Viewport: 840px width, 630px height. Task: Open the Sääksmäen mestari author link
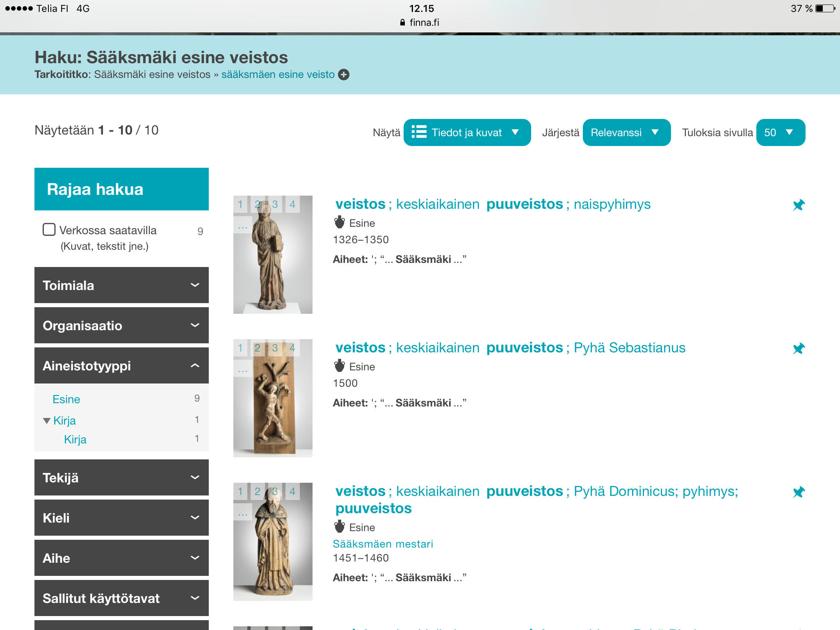point(383,544)
